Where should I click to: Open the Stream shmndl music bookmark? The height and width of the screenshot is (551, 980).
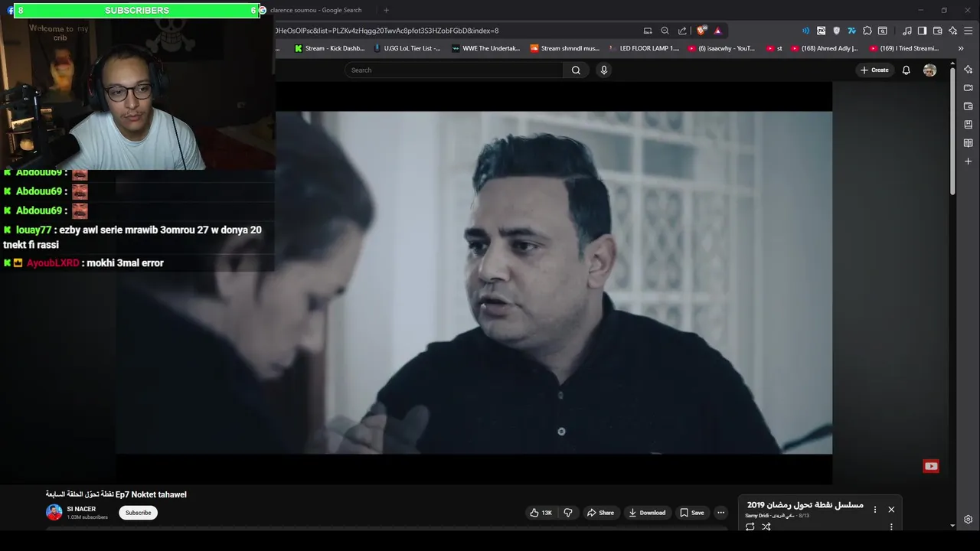coord(565,48)
